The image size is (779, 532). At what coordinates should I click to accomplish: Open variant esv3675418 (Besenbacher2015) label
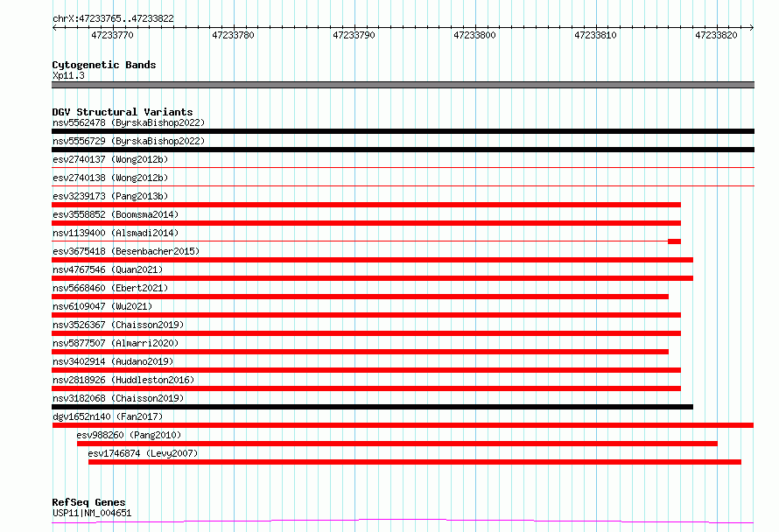126,251
